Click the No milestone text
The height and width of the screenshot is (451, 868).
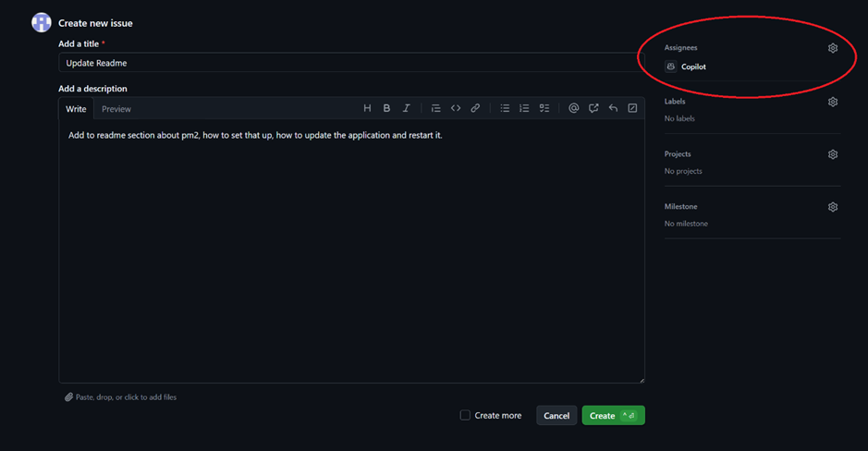coord(686,224)
